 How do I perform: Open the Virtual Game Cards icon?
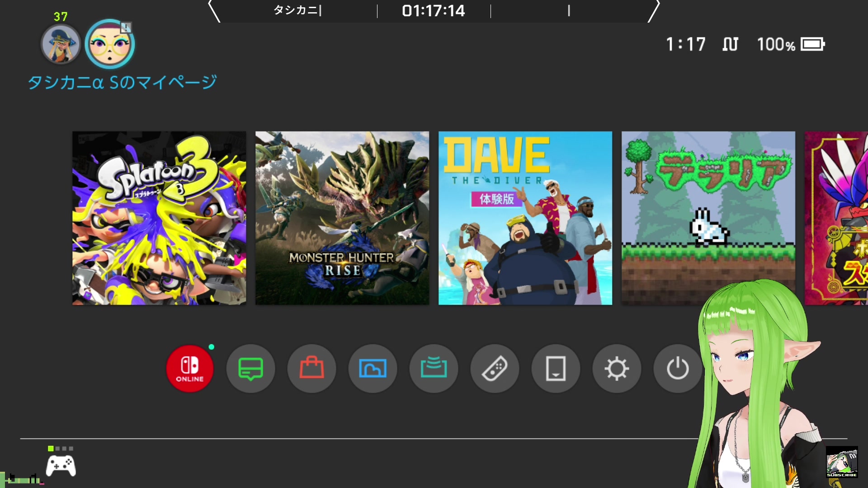pos(556,368)
